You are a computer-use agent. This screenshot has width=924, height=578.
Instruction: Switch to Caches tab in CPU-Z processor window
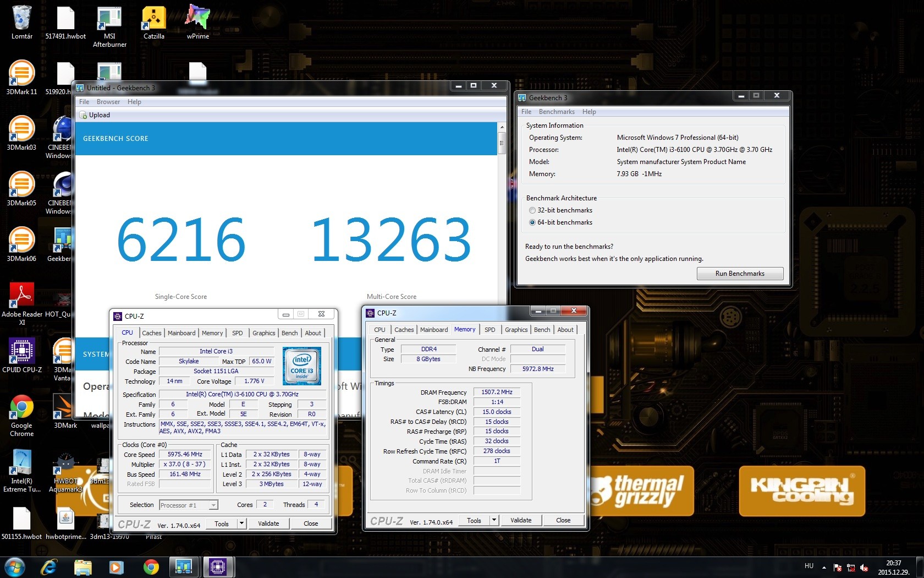click(x=152, y=333)
